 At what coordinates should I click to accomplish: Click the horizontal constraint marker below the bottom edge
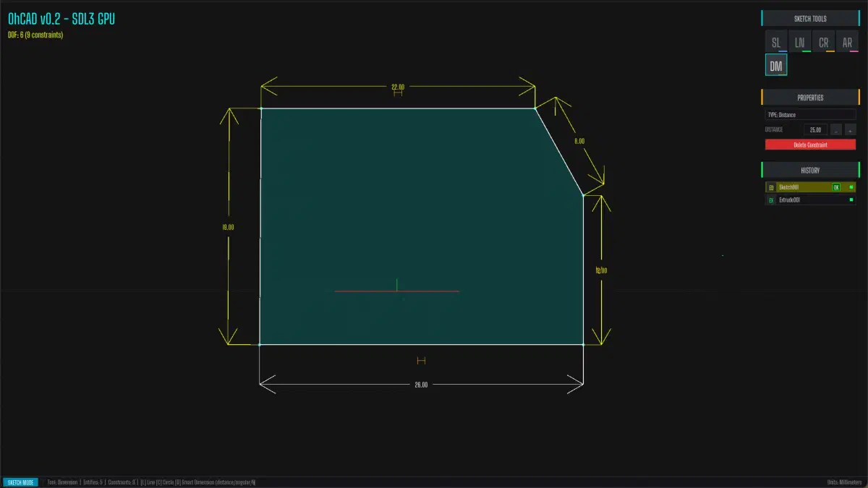[421, 360]
